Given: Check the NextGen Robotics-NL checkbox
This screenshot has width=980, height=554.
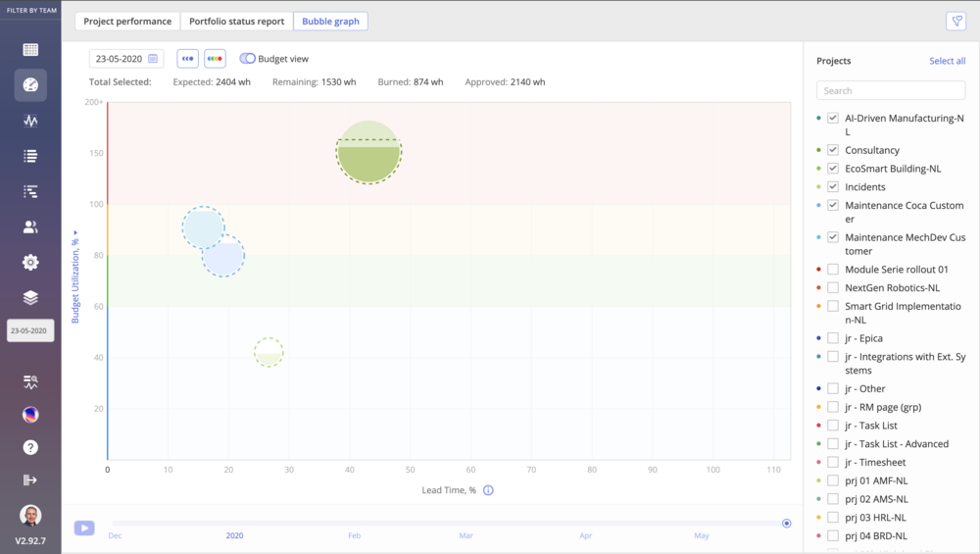Looking at the screenshot, I should (x=833, y=287).
